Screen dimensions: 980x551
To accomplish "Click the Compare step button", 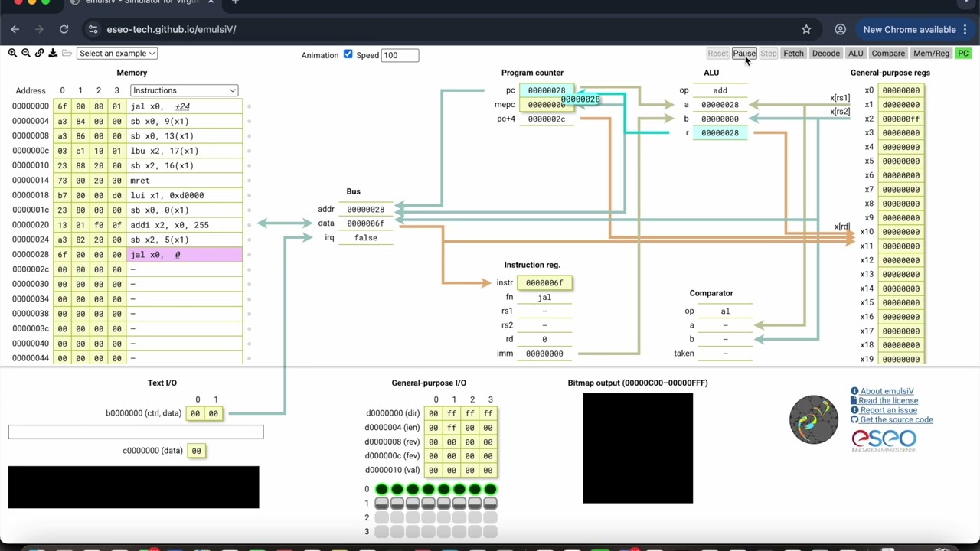I will [x=888, y=54].
